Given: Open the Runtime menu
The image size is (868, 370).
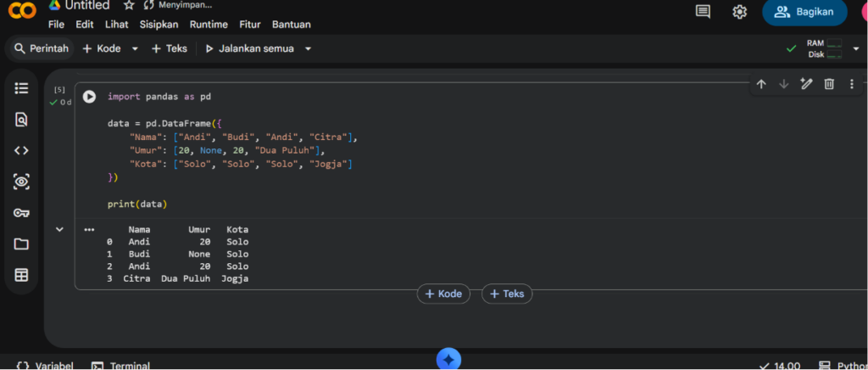Looking at the screenshot, I should tap(209, 25).
